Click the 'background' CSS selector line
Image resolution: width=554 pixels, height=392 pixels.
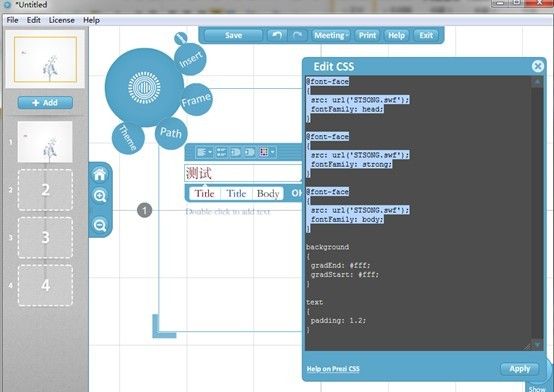point(328,247)
